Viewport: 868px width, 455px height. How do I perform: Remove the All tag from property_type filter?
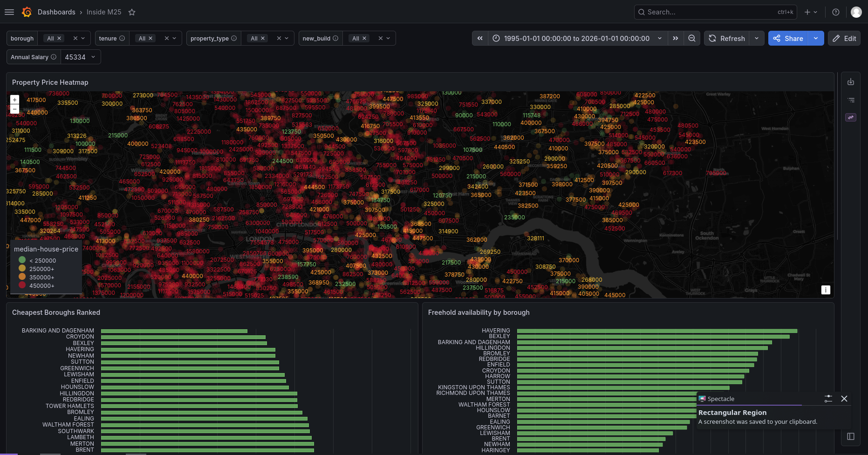[x=263, y=38]
